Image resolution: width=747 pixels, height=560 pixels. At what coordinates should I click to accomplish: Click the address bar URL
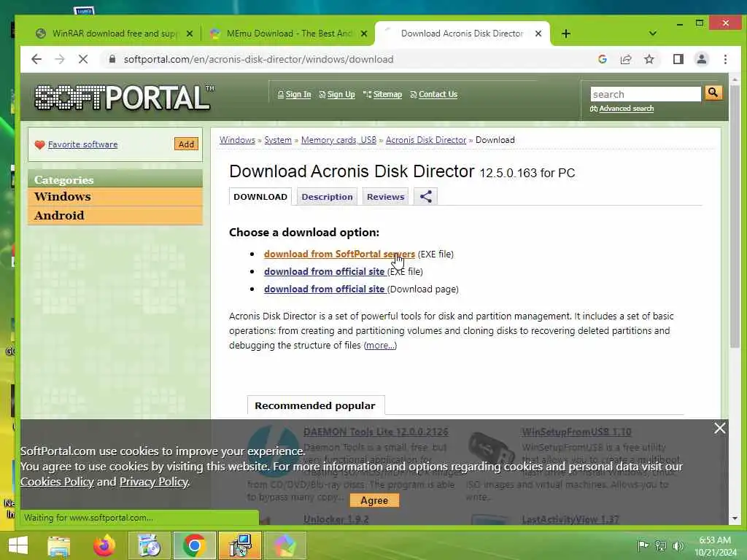(259, 59)
